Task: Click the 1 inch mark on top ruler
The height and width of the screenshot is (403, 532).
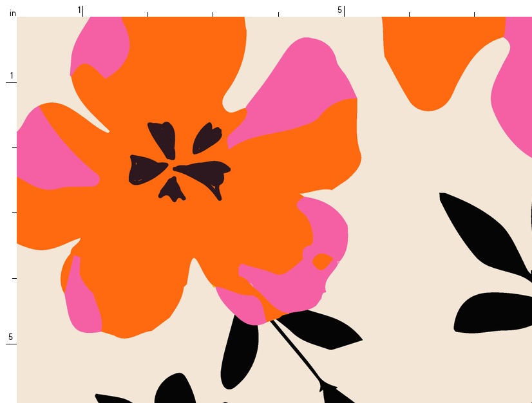Action: tap(81, 10)
